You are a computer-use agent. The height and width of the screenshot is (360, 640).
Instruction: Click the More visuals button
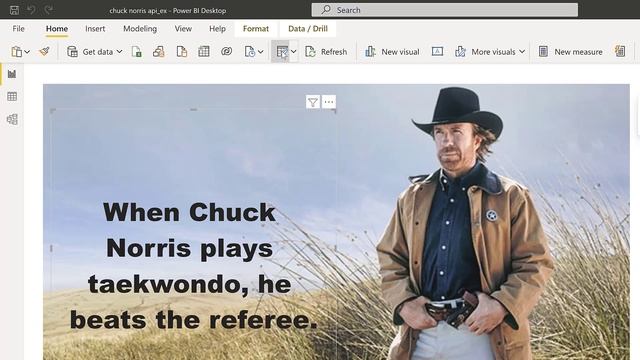[485, 52]
